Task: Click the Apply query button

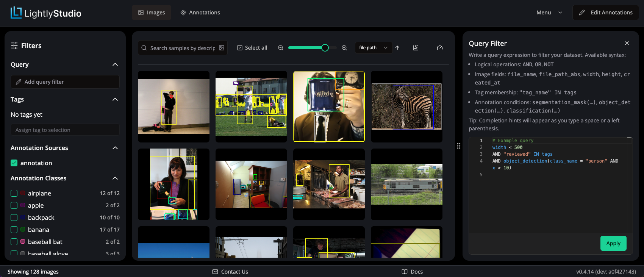Action: (613, 243)
